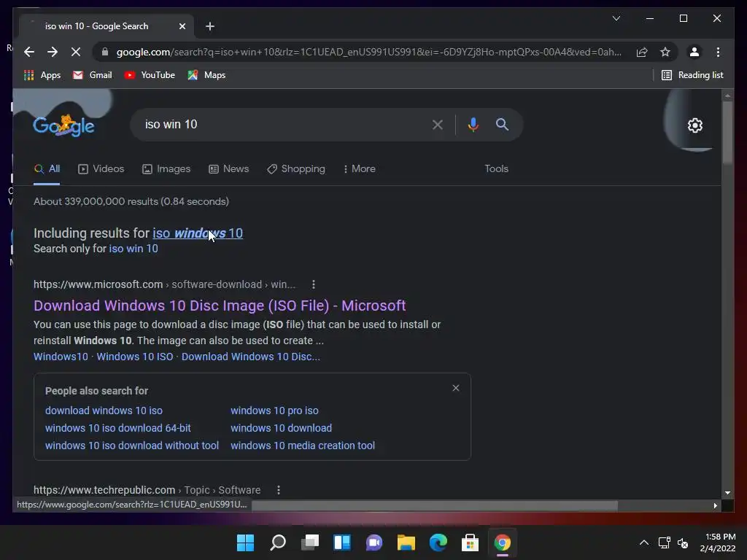Open Gmail bookmark
This screenshot has width=747, height=560.
[93, 75]
